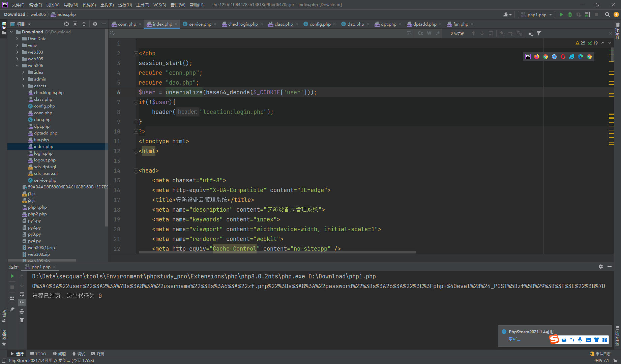Toggle soft-wrap in Run console
The image size is (621, 364).
pyautogui.click(x=22, y=294)
